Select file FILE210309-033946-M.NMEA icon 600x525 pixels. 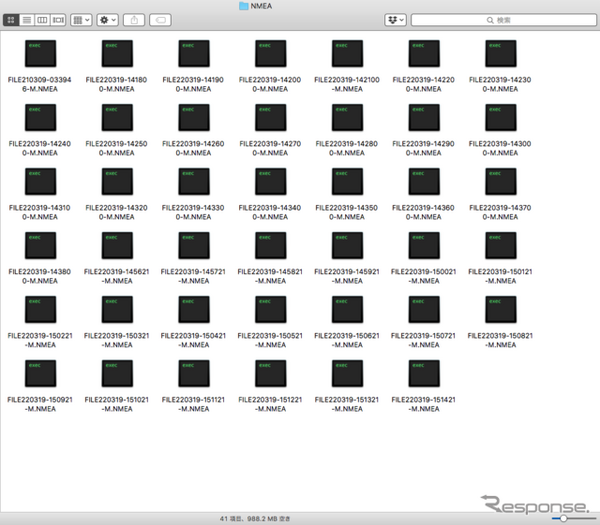41,54
